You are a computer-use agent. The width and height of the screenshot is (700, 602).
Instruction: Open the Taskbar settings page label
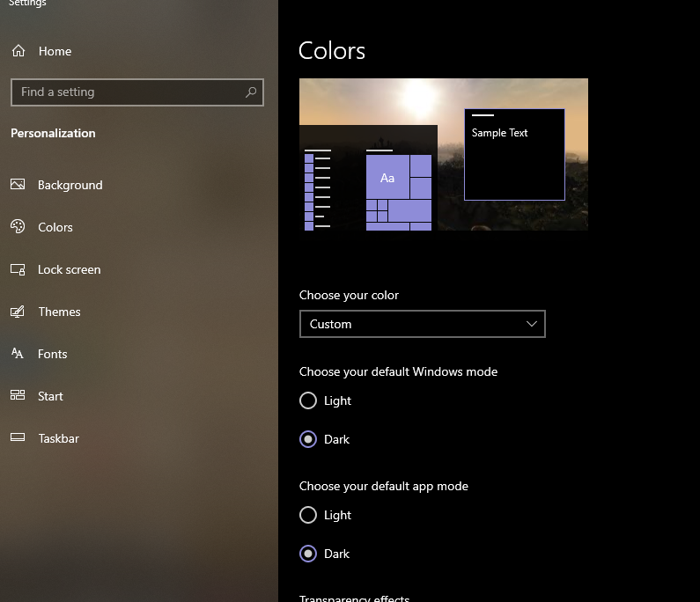58,438
